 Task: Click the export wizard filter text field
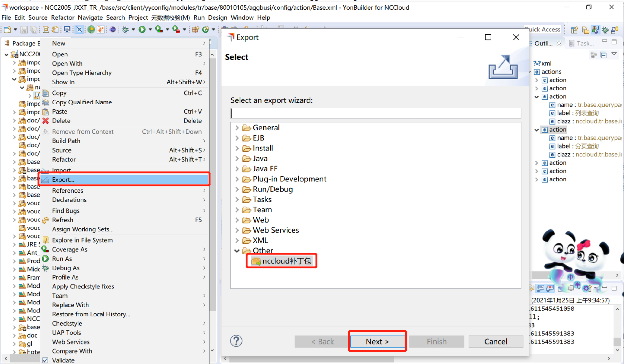coord(376,113)
